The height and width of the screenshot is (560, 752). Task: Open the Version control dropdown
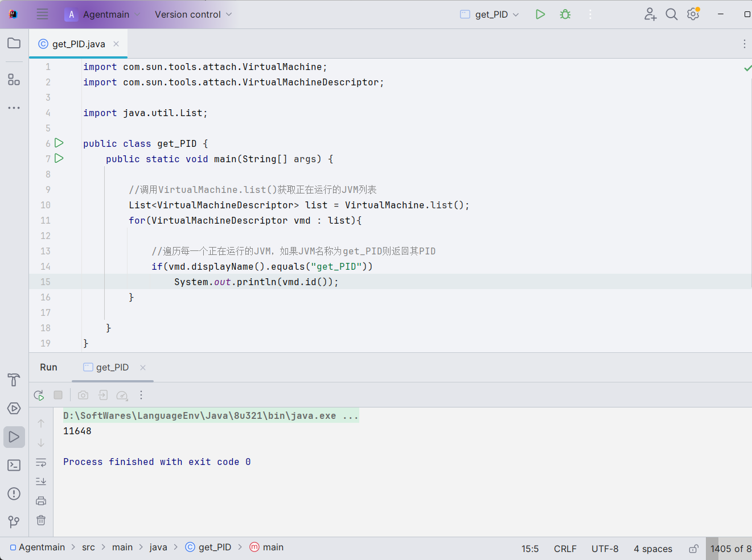click(x=192, y=14)
